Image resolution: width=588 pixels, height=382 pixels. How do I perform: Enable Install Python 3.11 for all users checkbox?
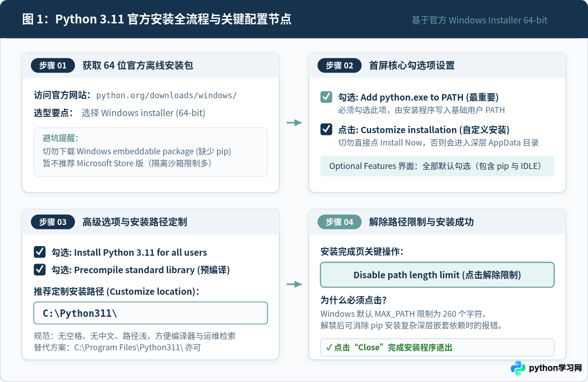tap(40, 252)
